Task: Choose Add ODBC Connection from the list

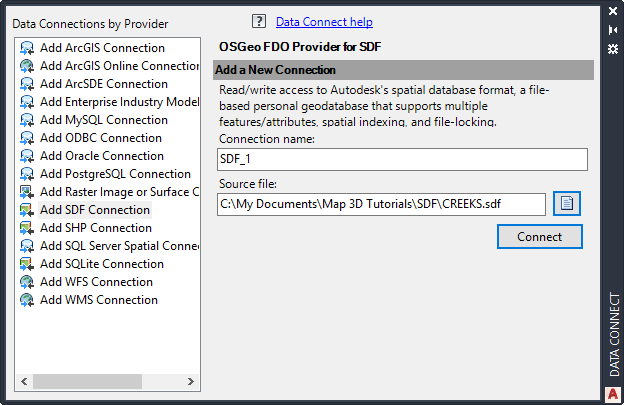Action: [100, 138]
